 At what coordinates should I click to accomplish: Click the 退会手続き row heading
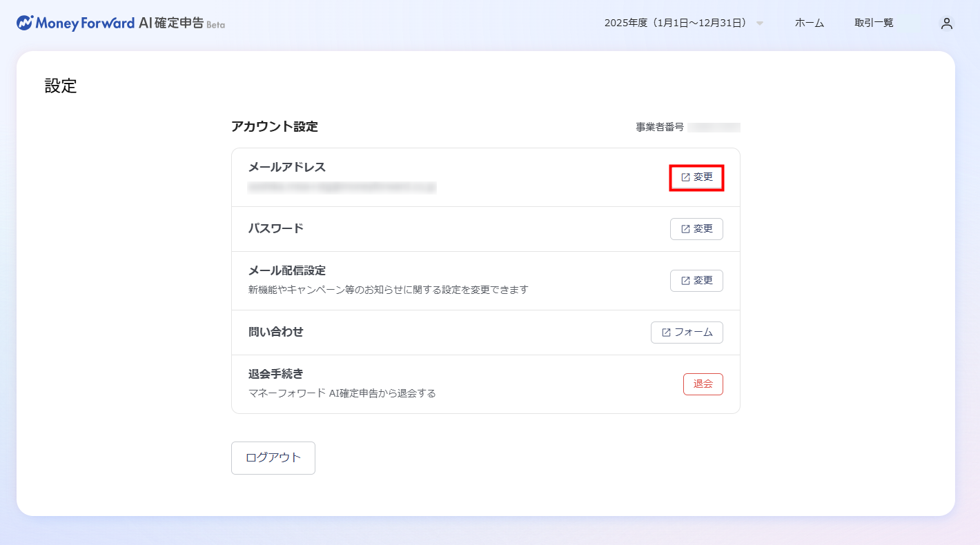click(x=275, y=374)
